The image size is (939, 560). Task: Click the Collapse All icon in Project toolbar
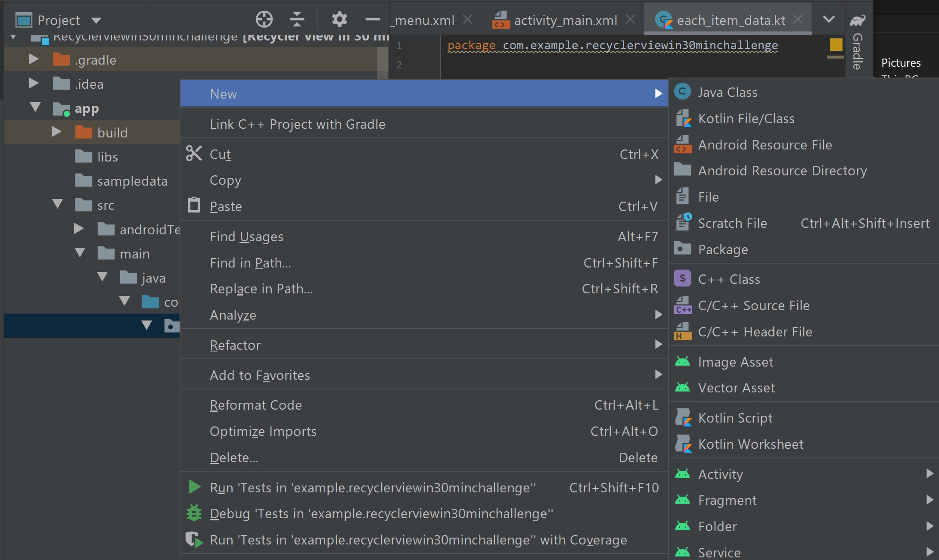(297, 19)
